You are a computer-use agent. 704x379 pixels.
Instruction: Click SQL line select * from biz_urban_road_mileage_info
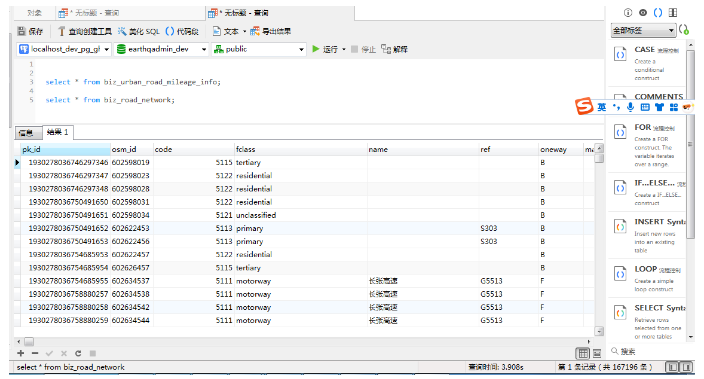[133, 82]
